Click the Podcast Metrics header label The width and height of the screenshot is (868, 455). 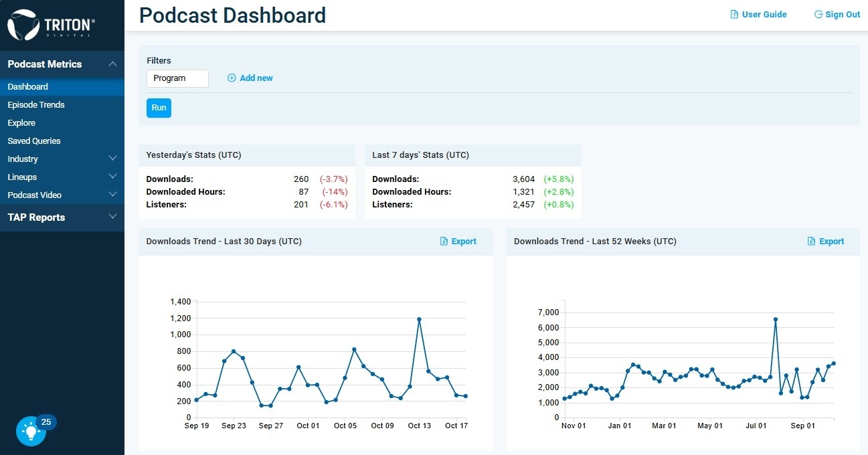pos(44,64)
